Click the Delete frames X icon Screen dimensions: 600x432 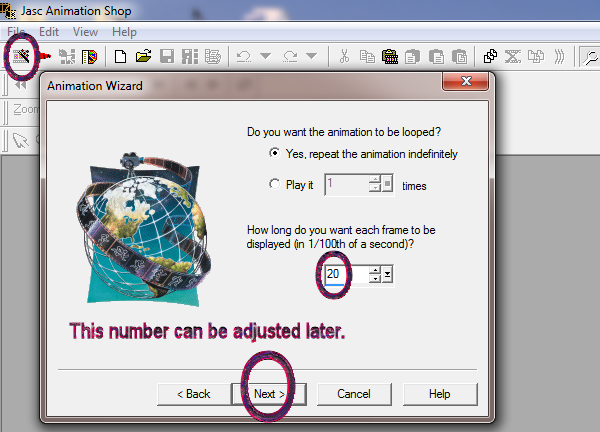pyautogui.click(x=513, y=57)
